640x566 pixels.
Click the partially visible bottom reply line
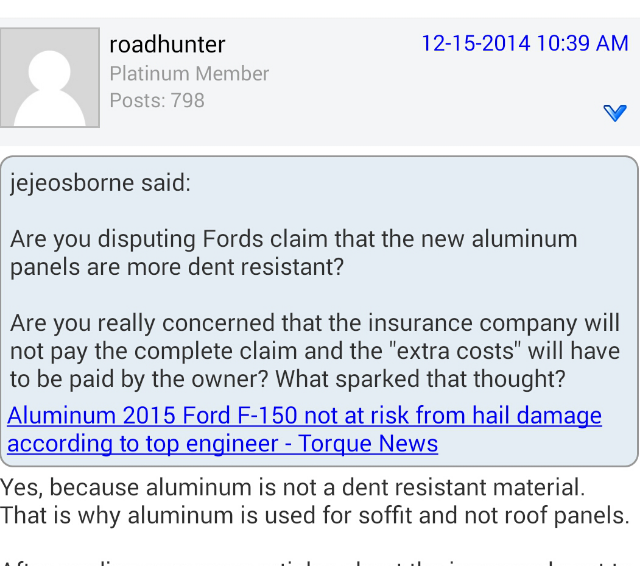[320, 562]
